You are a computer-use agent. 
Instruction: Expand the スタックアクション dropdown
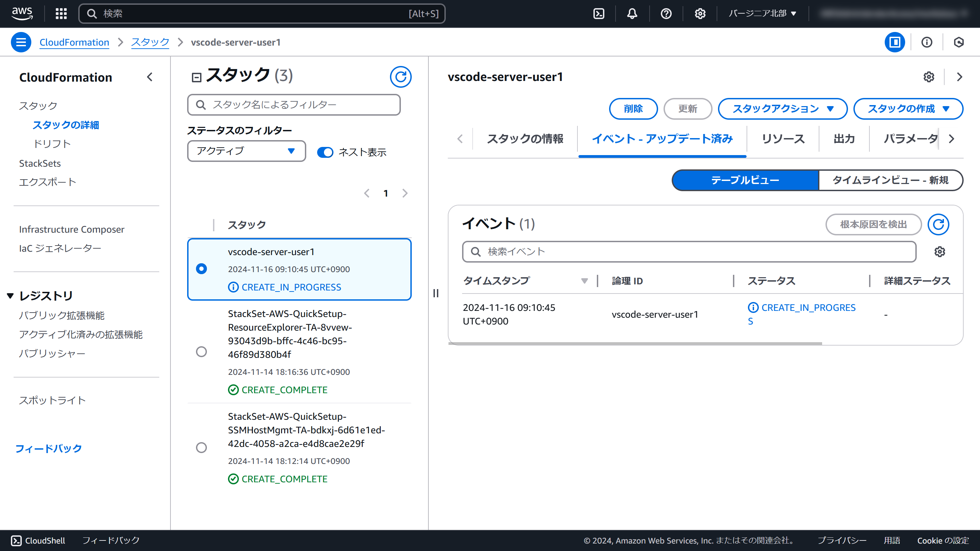point(782,109)
